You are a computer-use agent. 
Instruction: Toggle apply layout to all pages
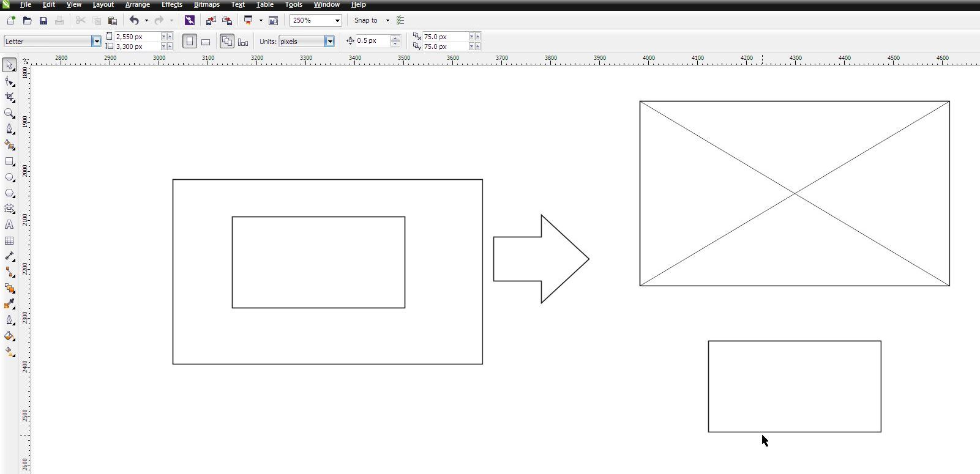[227, 42]
